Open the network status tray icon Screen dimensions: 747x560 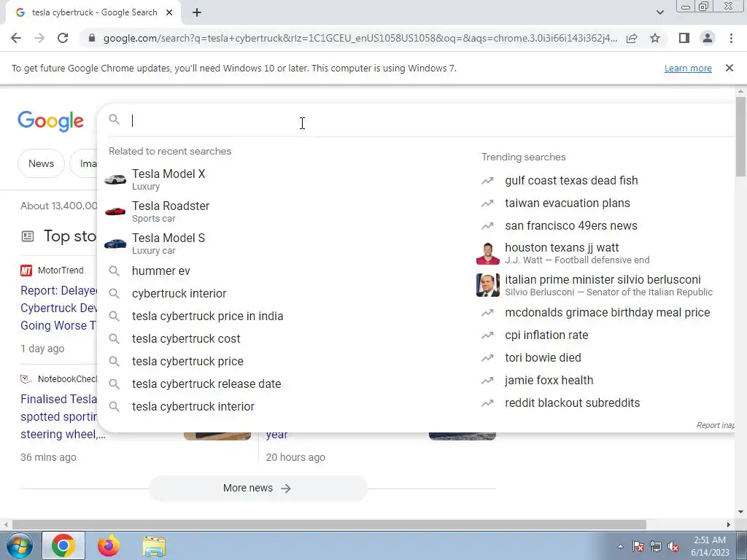[x=656, y=547]
